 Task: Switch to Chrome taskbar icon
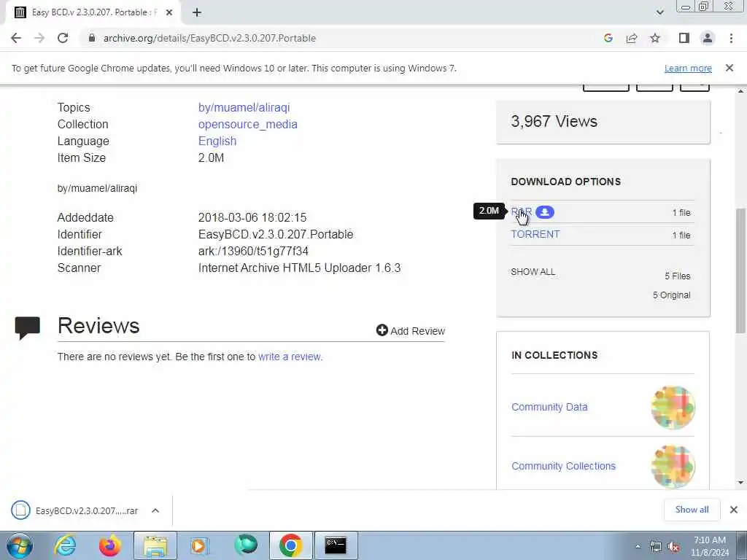(291, 545)
